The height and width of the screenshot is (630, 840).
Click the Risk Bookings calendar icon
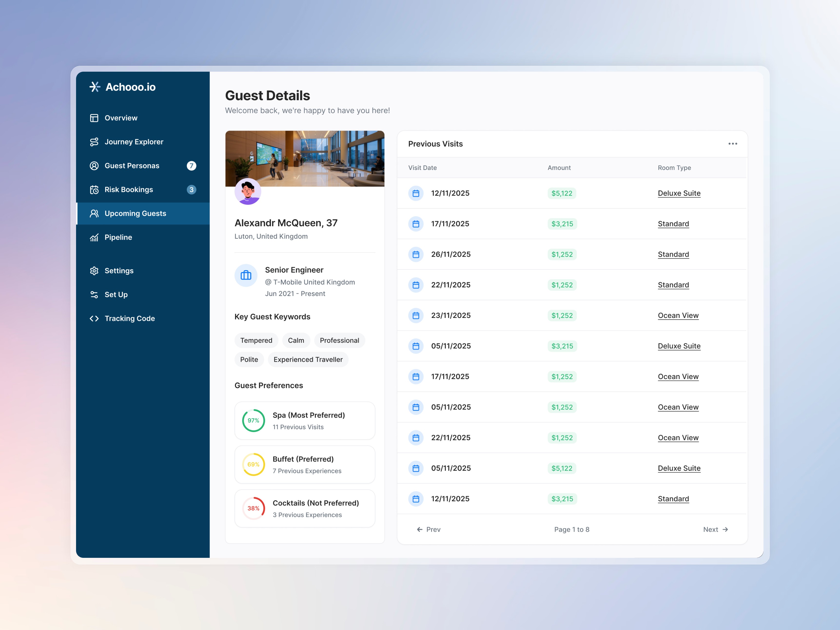(94, 189)
